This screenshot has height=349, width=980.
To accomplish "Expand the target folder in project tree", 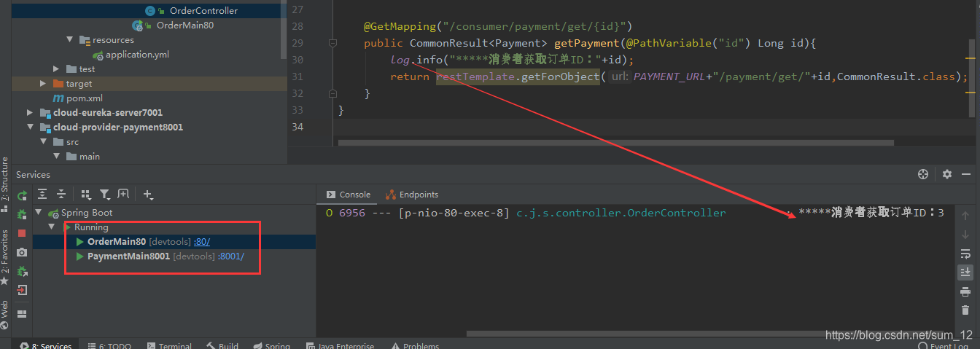I will click(x=44, y=84).
